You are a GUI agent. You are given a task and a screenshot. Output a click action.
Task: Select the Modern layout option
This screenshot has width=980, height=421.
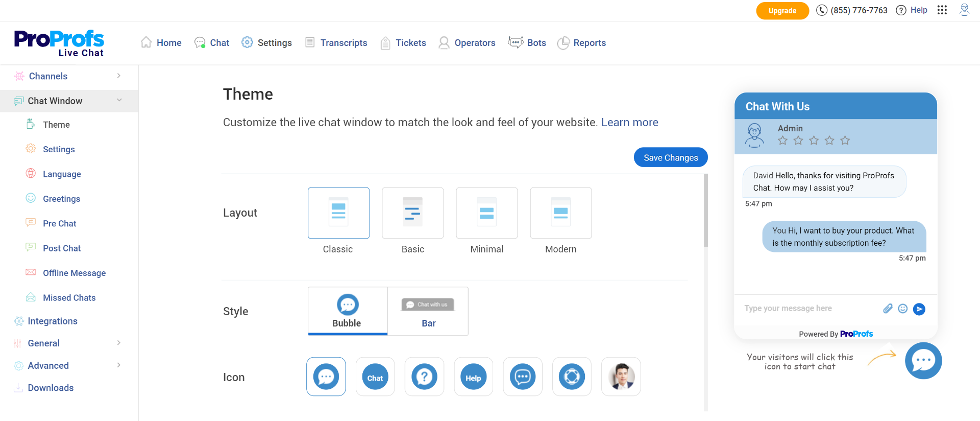pos(561,213)
